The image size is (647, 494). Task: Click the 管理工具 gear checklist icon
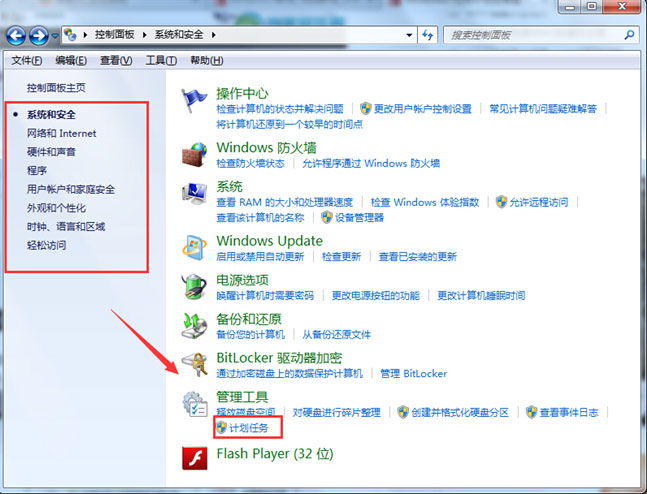[195, 404]
